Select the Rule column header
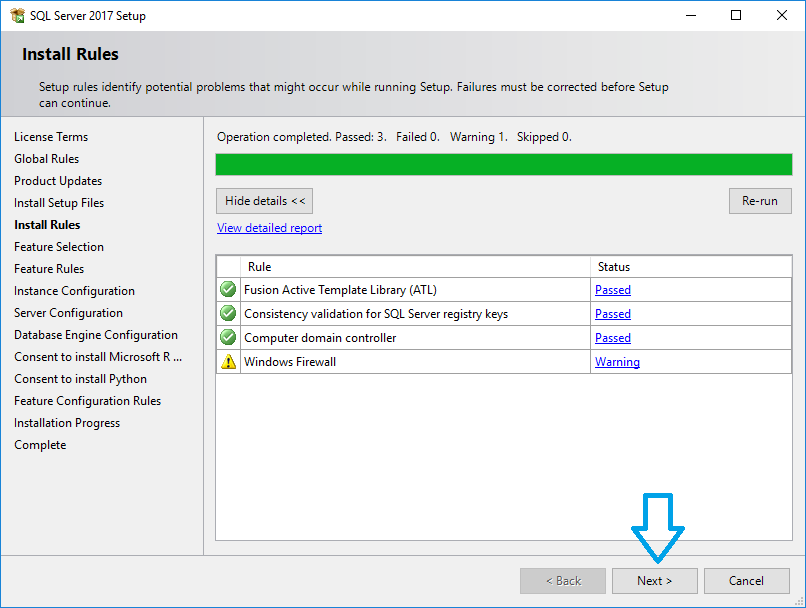Viewport: 806px width, 608px height. pyautogui.click(x=415, y=267)
